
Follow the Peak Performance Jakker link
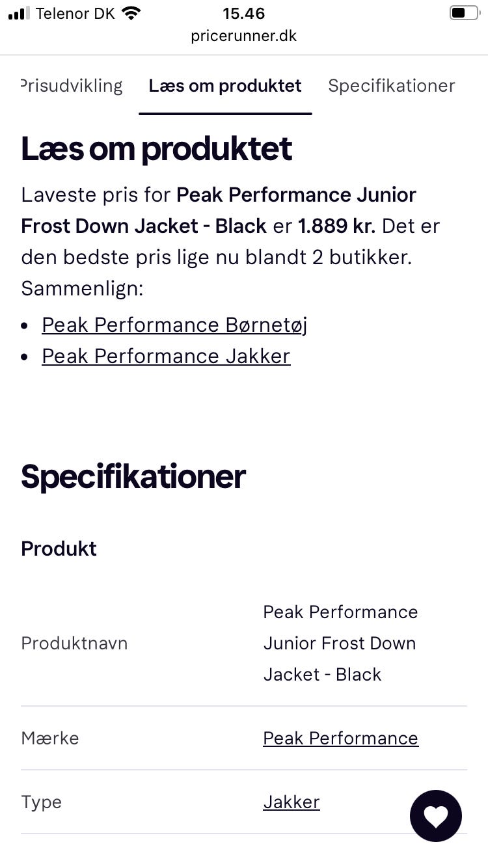pos(166,356)
